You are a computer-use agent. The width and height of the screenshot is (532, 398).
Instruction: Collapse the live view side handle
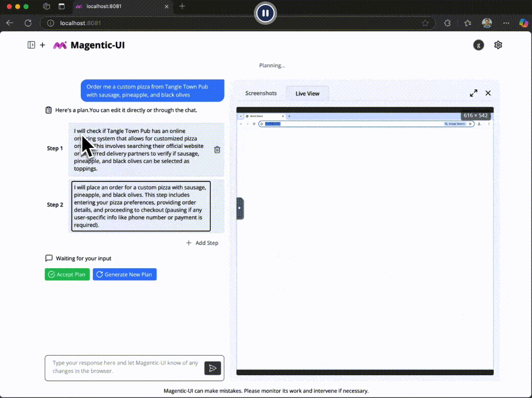point(240,208)
